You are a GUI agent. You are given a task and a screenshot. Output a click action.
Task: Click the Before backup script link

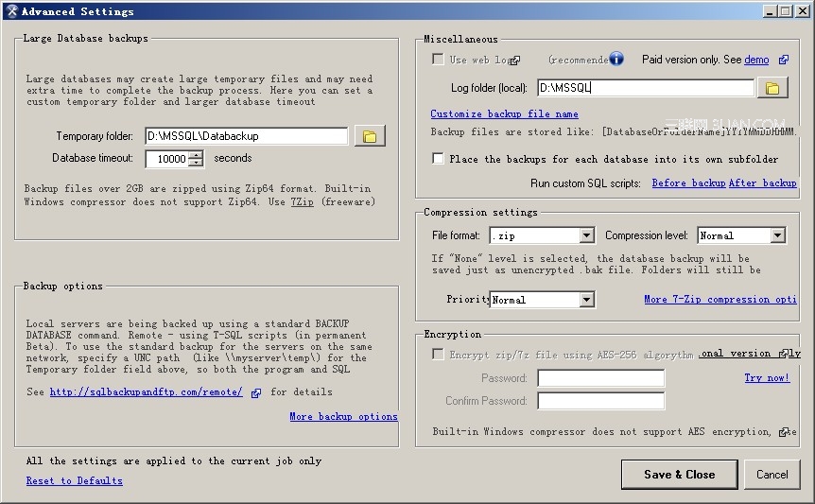click(688, 182)
